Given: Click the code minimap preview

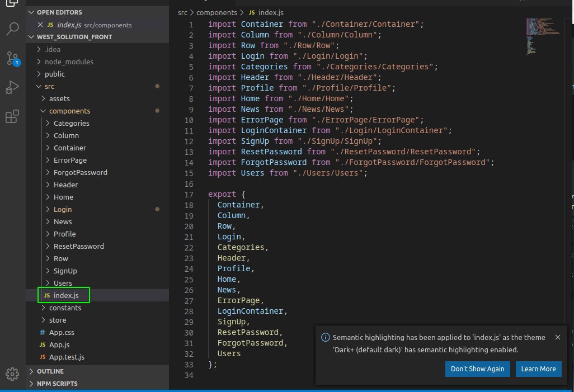Looking at the screenshot, I should point(543,36).
